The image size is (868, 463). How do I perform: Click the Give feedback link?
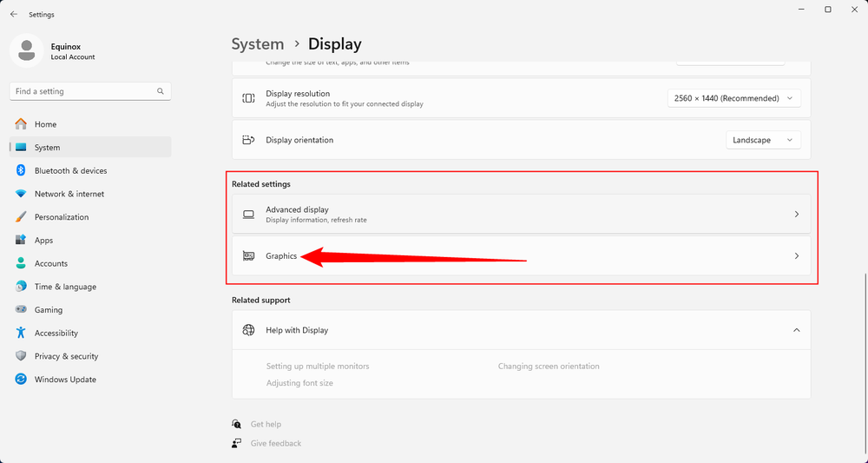coord(275,443)
